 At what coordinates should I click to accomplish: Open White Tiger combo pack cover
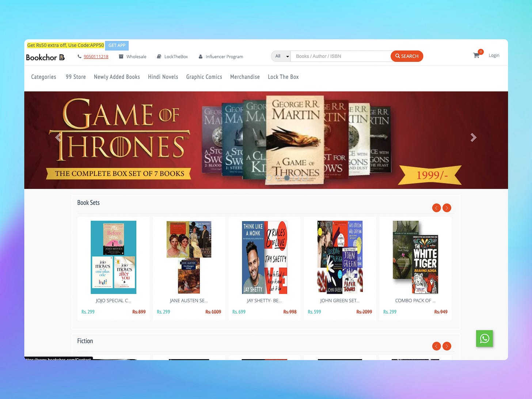coord(415,257)
